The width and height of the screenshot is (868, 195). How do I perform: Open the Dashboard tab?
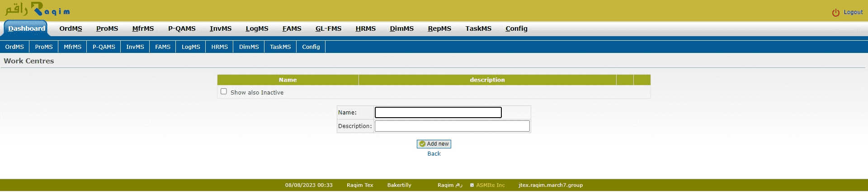(26, 29)
